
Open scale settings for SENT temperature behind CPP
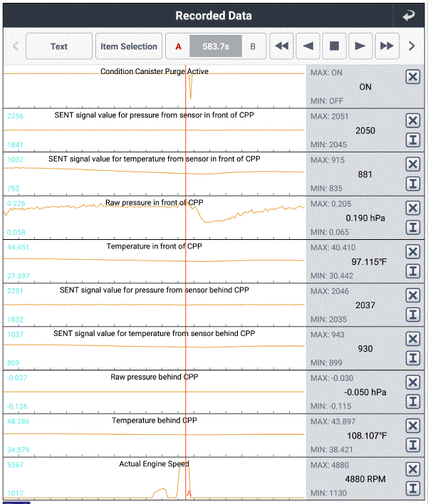coord(413,358)
